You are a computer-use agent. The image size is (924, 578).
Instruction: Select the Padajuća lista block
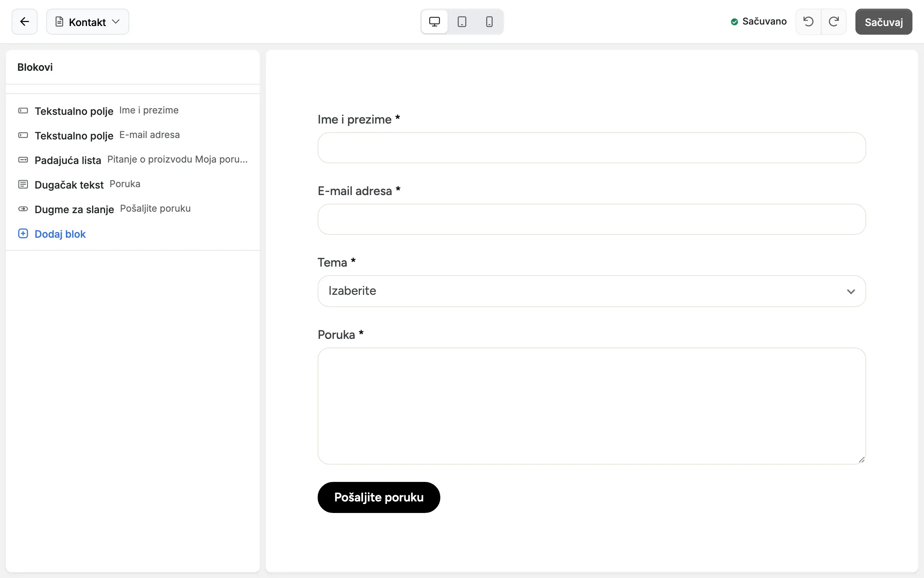pyautogui.click(x=133, y=160)
